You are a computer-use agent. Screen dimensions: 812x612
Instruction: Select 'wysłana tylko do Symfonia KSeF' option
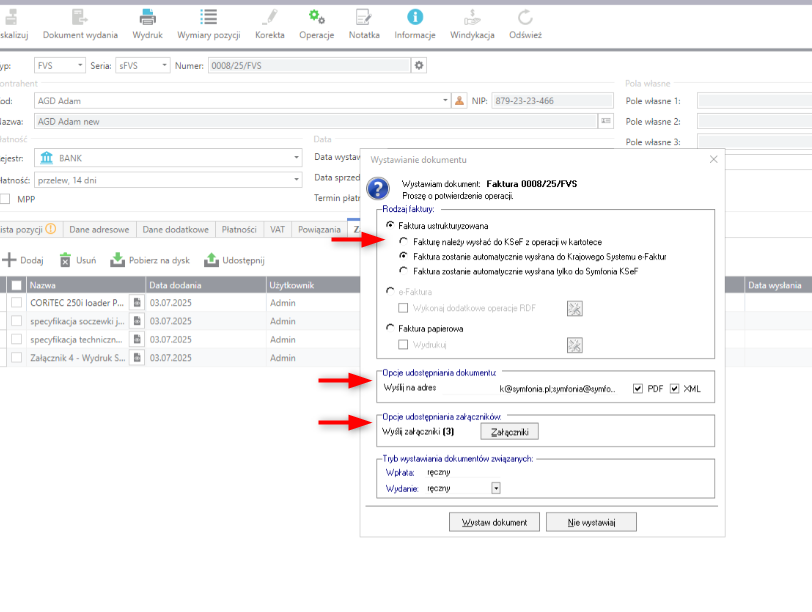tap(403, 270)
